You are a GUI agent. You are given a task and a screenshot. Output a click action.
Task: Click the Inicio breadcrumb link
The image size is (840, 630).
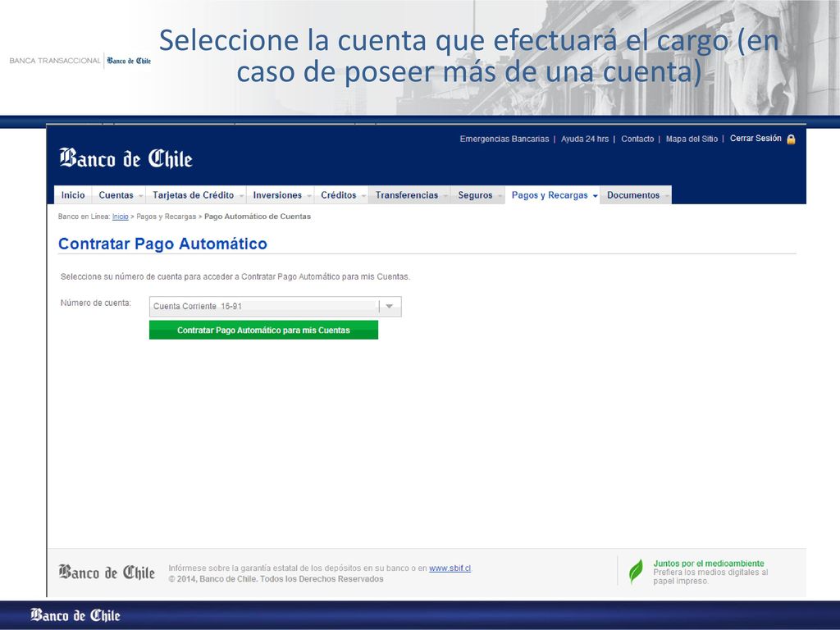pos(120,217)
